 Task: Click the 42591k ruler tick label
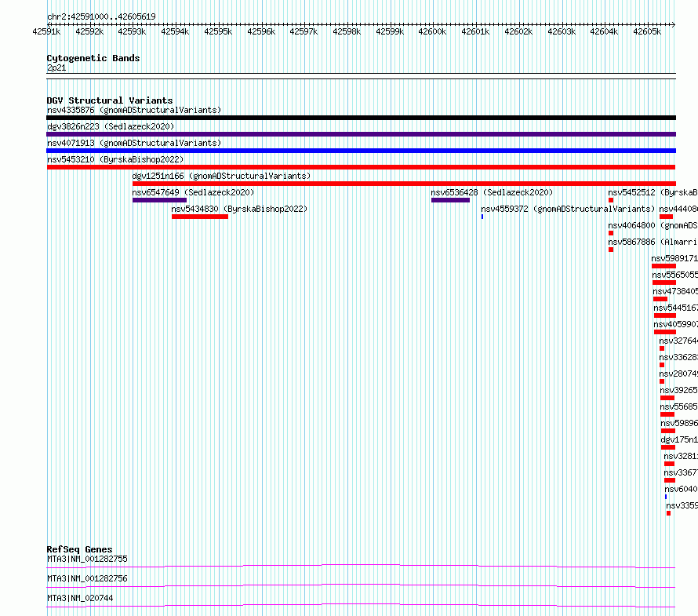[x=46, y=31]
